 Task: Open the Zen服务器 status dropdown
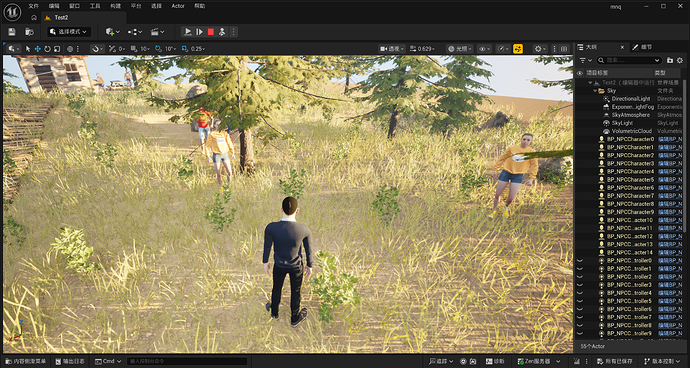(x=539, y=361)
